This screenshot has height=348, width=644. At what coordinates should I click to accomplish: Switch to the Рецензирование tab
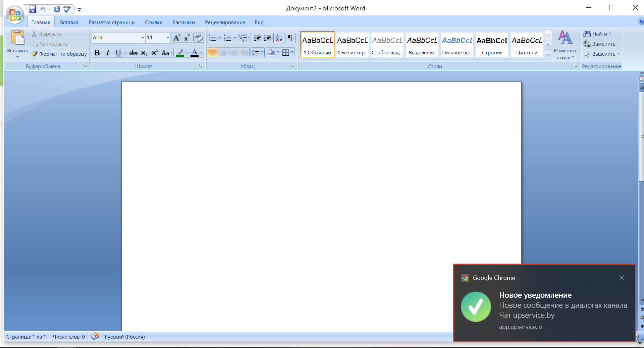[x=225, y=22]
